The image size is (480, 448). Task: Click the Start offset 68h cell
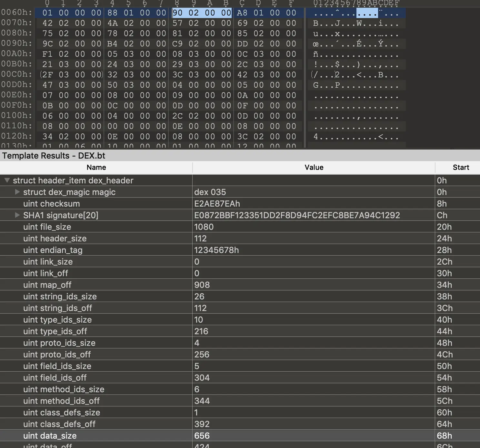click(x=444, y=436)
